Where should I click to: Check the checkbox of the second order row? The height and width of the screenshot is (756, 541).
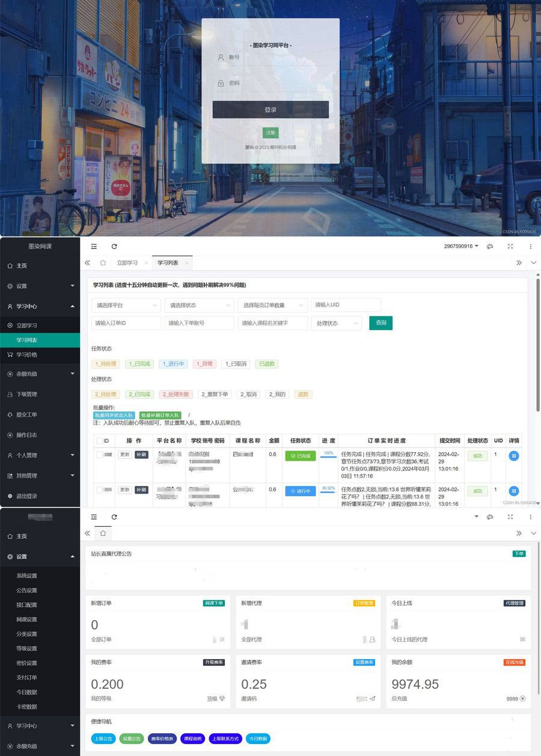coord(99,490)
